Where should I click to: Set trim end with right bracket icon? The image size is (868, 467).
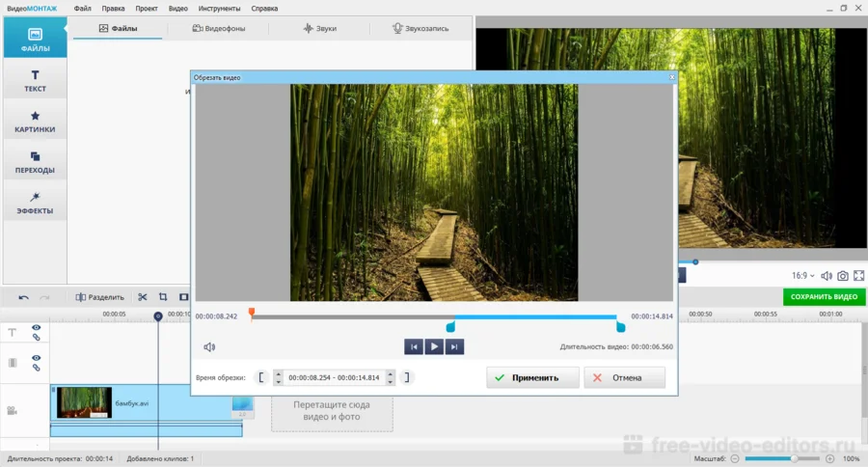point(407,377)
